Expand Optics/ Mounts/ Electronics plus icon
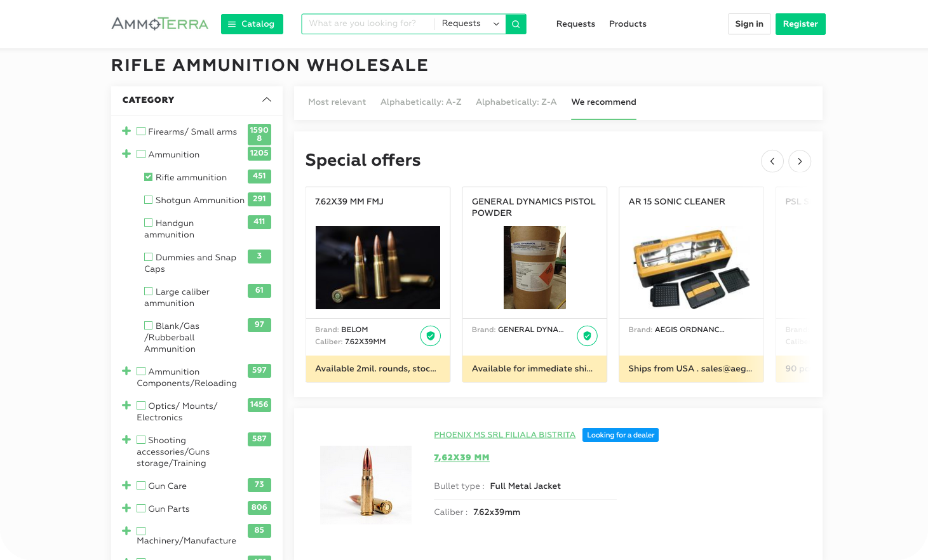Viewport: 928px width, 560px height. (x=126, y=405)
